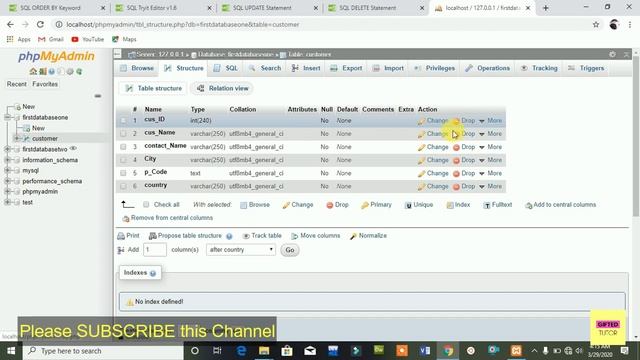
Task: Open XAMPP icon on taskbar
Action: (516, 351)
